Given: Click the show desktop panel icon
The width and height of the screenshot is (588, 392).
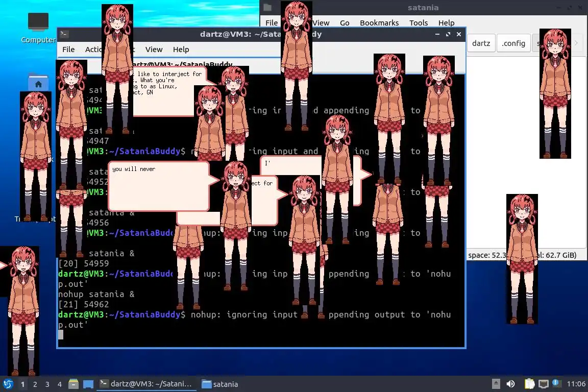Looking at the screenshot, I should [x=88, y=384].
